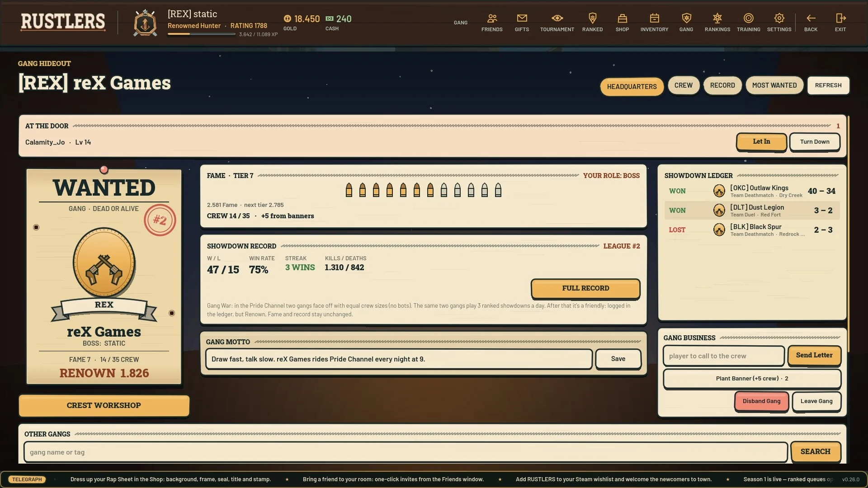
Task: Click the Exit door icon
Action: tap(840, 19)
